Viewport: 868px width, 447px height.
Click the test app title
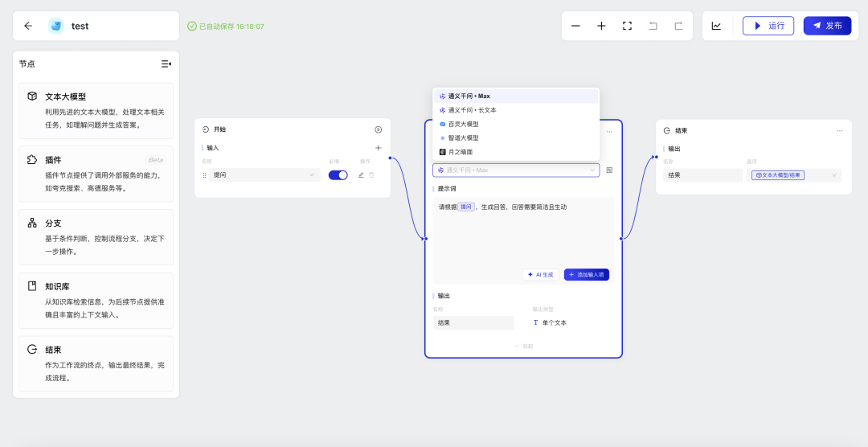point(80,26)
